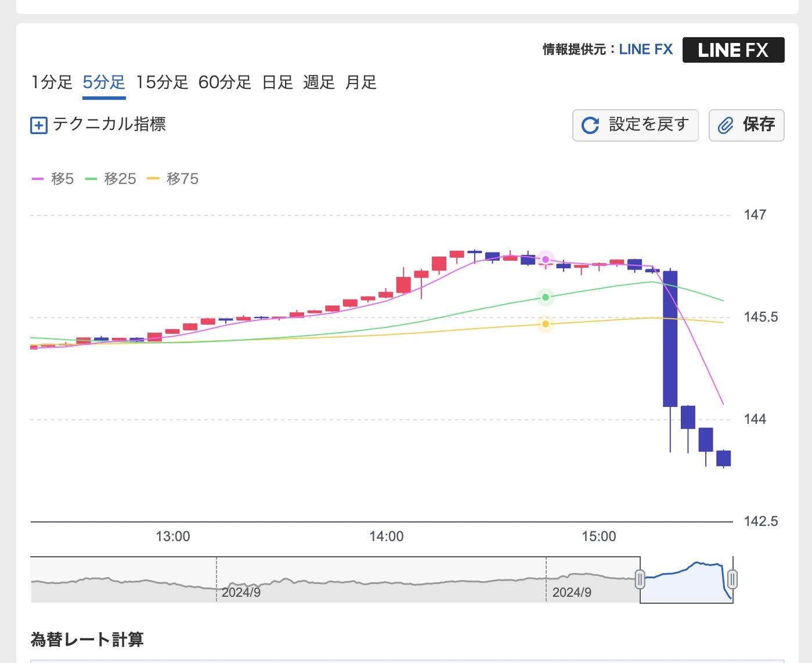The height and width of the screenshot is (663, 812).
Task: Click the 14:00 time axis label
Action: (387, 536)
